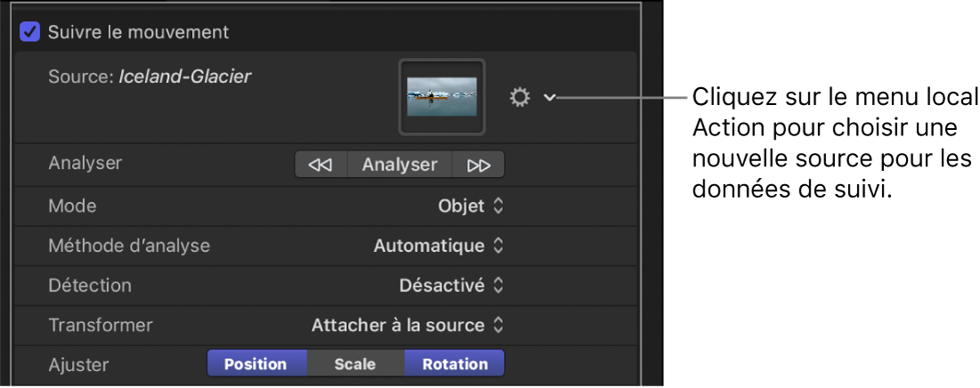Expand the chevron beside the gear icon
Screen dimensions: 980x388
click(x=549, y=97)
